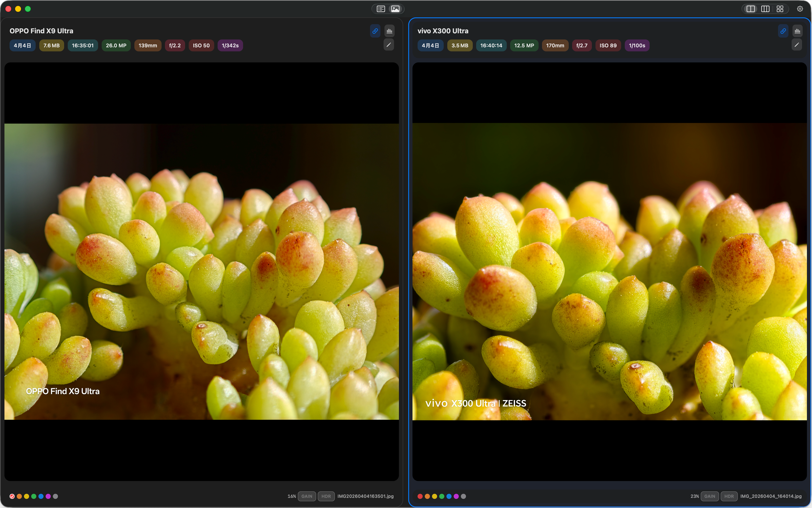Screen dimensions: 812x508
Task: Click the vivo X300 Ultra heading
Action: coord(443,31)
